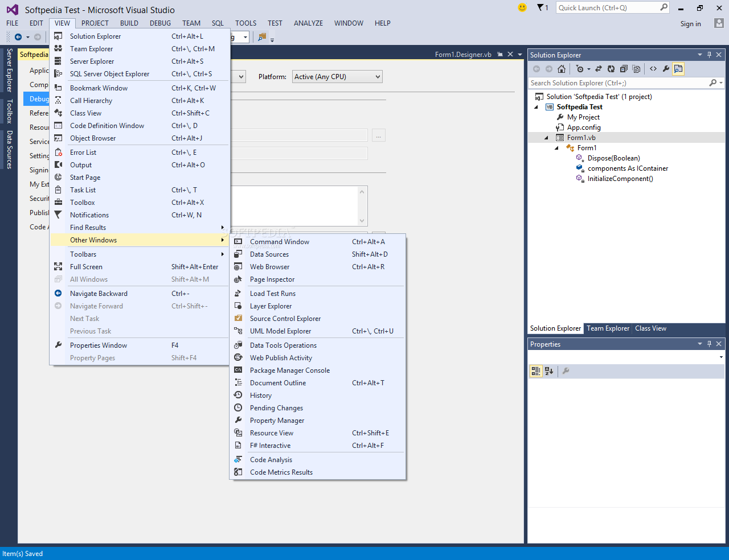This screenshot has width=729, height=560.
Task: Open Platform dropdown Active (Any CPU)
Action: pos(337,77)
